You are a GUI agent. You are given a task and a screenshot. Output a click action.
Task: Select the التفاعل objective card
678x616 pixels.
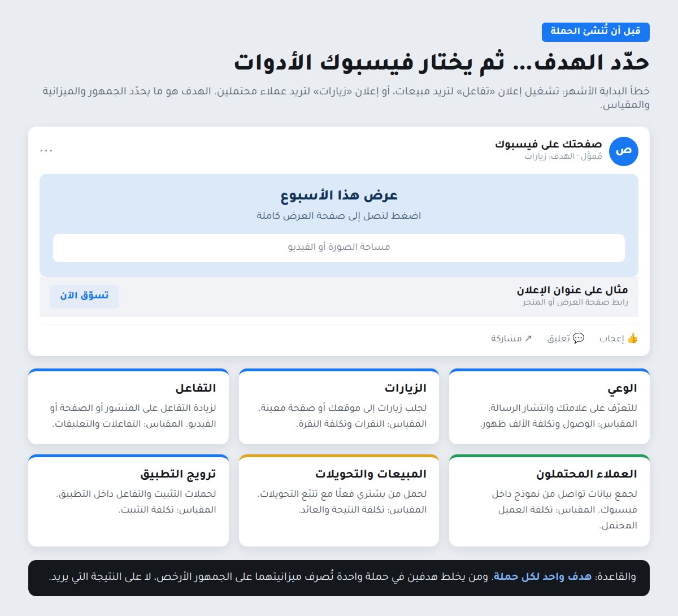point(128,406)
